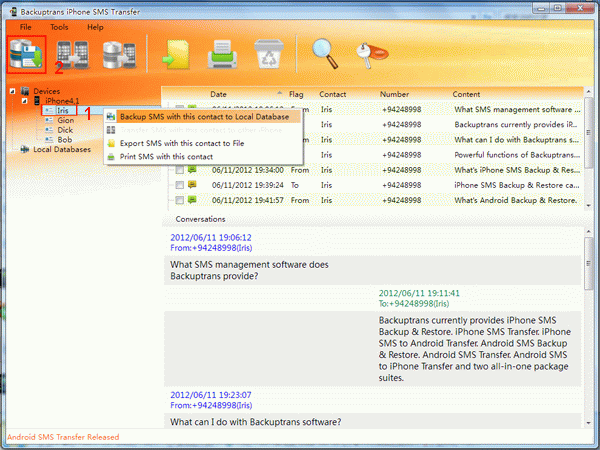Click the message list vertical scrollbar thumb

589,132
